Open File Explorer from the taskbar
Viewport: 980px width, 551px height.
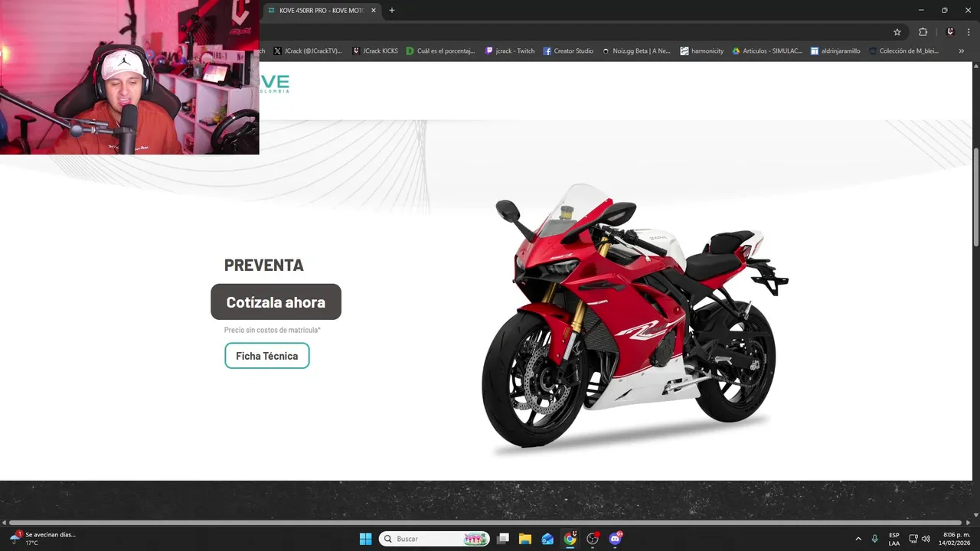click(525, 539)
